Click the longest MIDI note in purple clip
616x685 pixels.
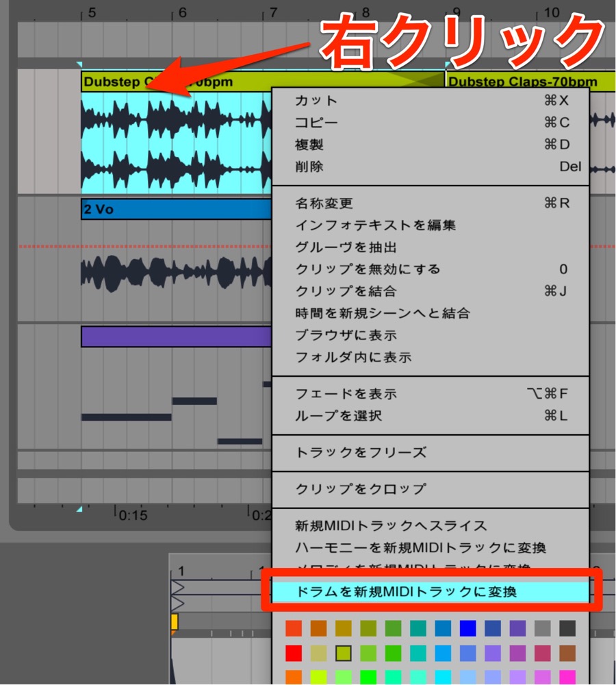click(x=127, y=417)
